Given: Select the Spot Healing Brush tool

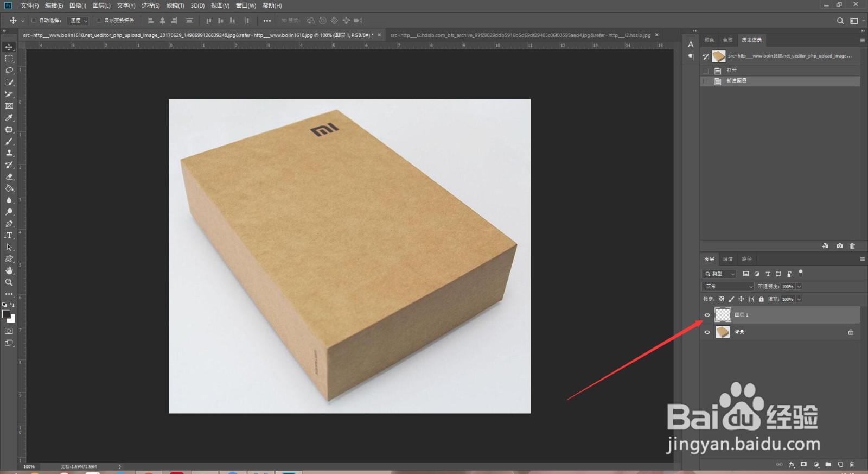Looking at the screenshot, I should 9,130.
